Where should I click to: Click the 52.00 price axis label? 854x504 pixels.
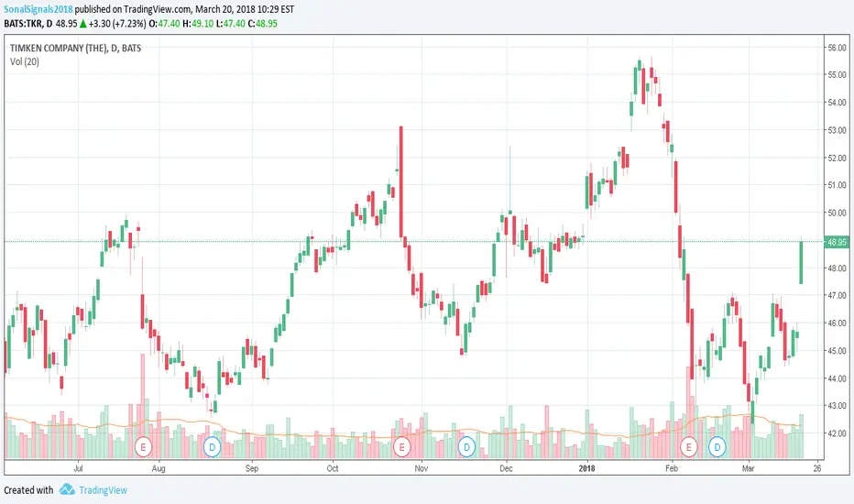coord(838,158)
